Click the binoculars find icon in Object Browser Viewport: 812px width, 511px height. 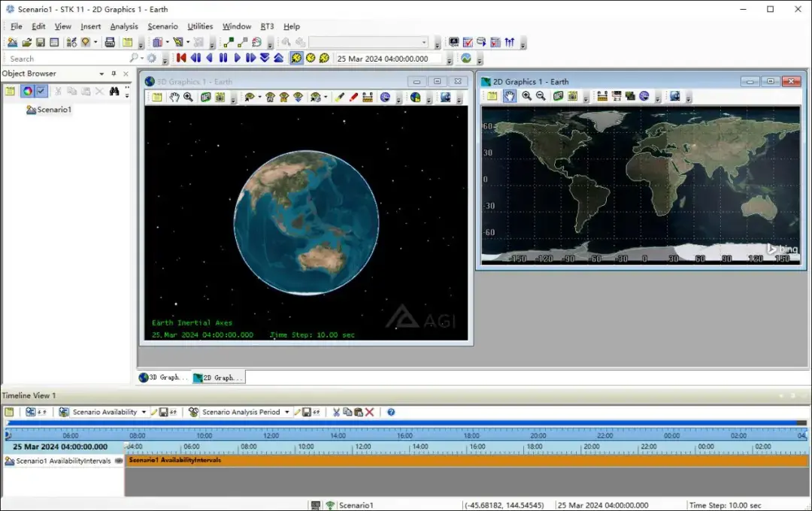tap(114, 91)
